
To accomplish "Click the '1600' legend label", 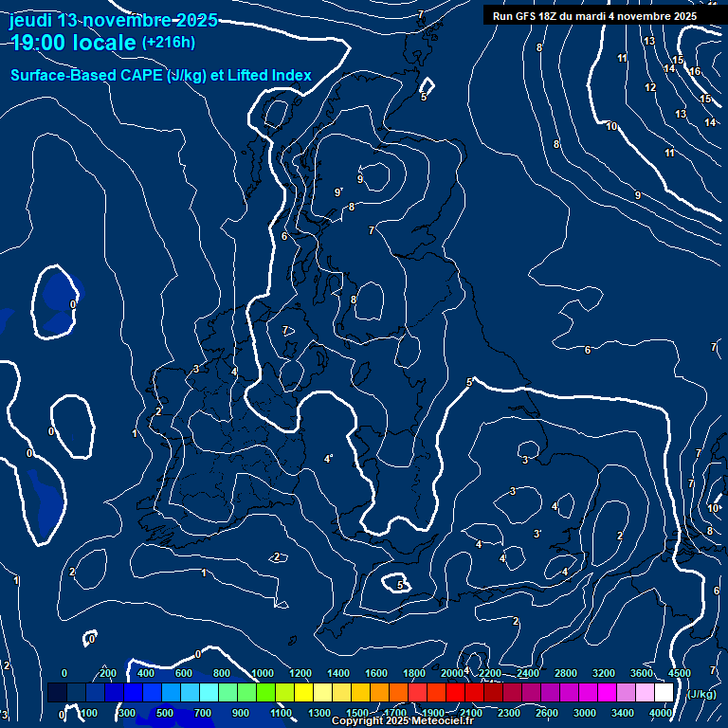I will tap(376, 673).
